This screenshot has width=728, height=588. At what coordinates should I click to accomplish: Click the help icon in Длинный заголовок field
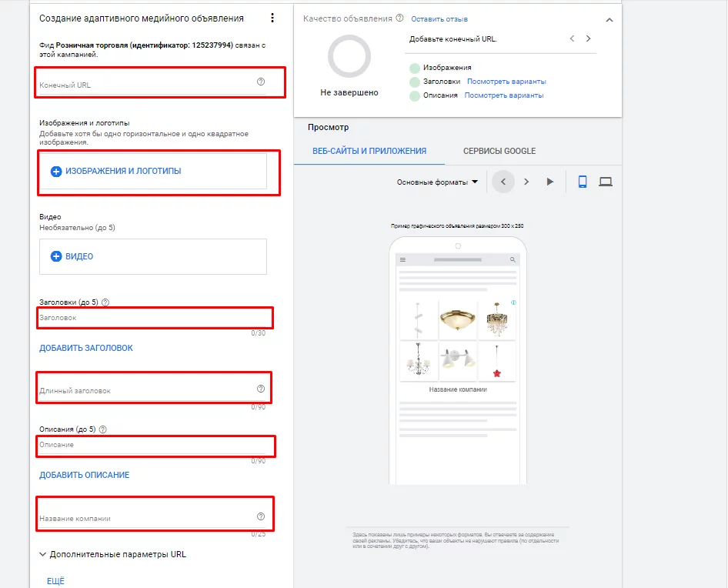click(x=261, y=389)
